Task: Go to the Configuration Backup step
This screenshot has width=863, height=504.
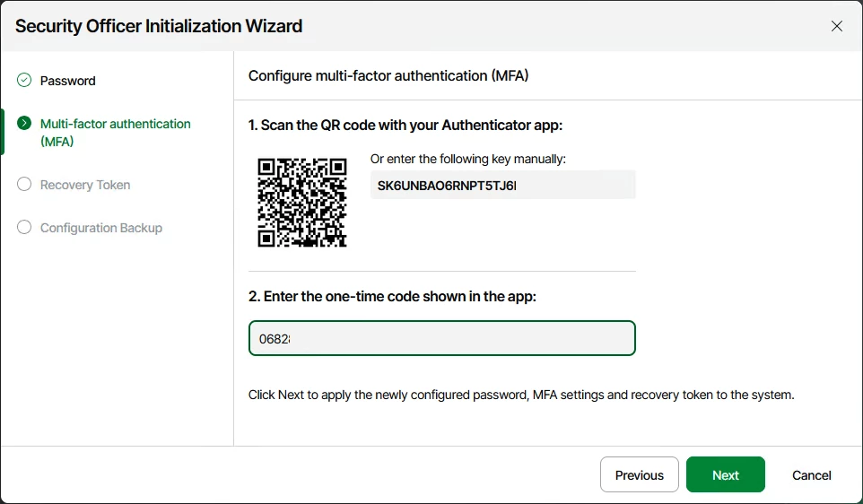Action: point(101,228)
